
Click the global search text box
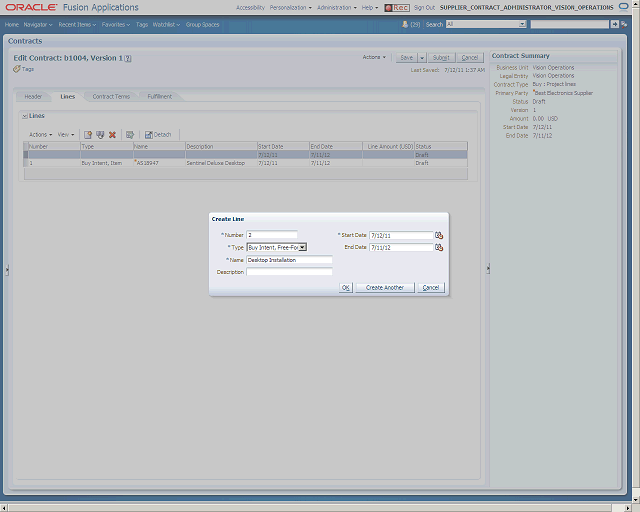pos(569,24)
